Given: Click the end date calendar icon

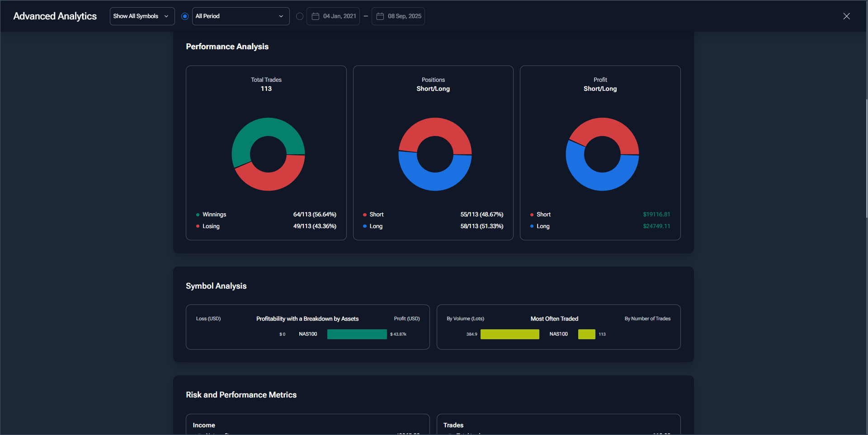Looking at the screenshot, I should pos(380,16).
